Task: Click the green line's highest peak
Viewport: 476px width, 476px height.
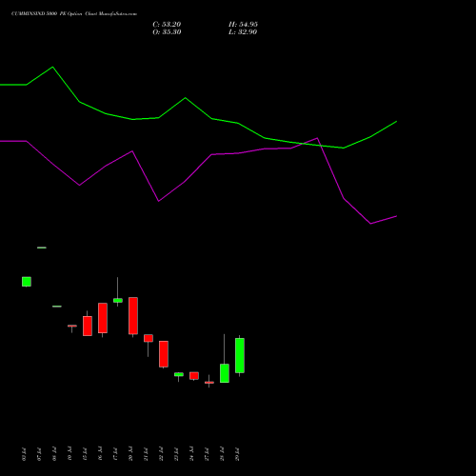Action: point(52,67)
